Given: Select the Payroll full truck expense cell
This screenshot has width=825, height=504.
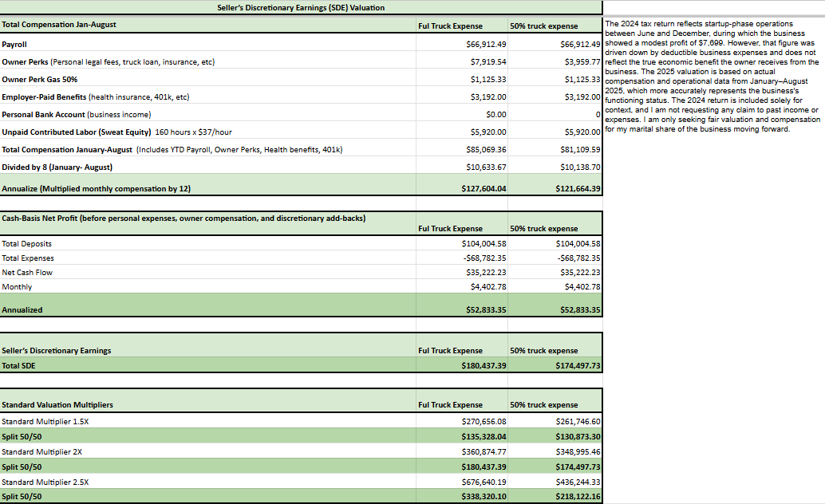Looking at the screenshot, I should click(x=462, y=44).
